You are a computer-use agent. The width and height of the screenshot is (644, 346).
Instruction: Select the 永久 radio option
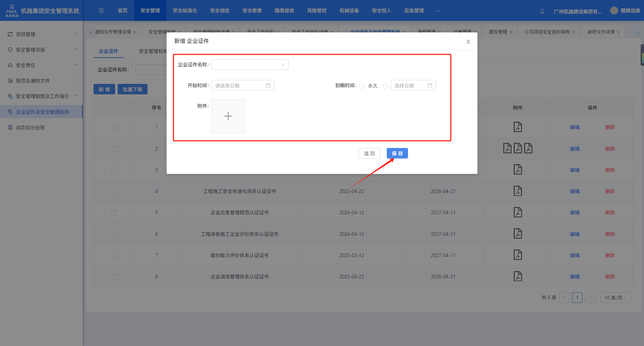[x=362, y=86]
